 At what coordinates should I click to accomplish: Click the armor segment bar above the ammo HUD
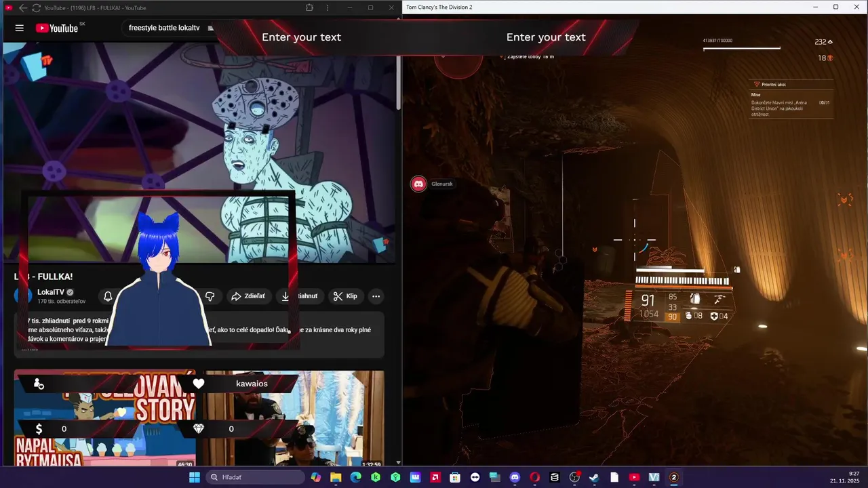682,280
